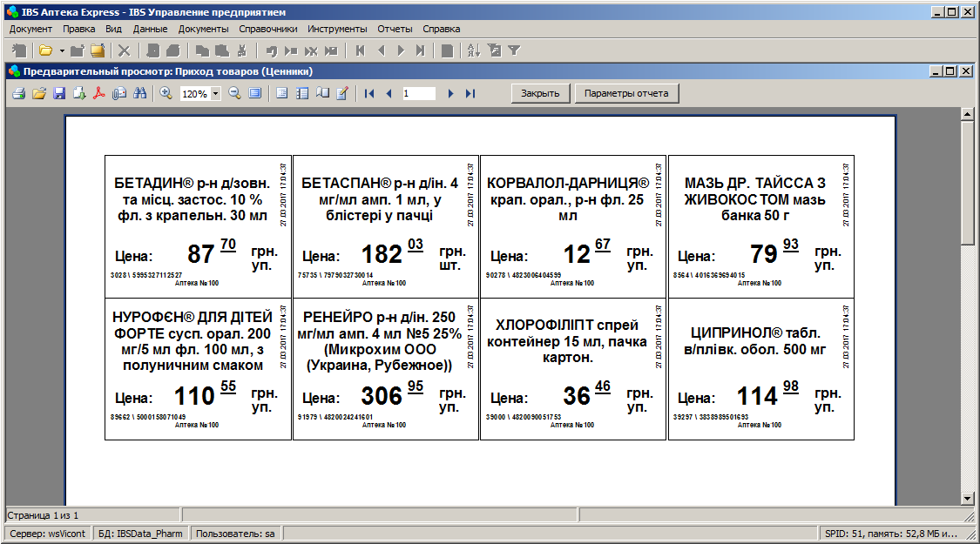Screen dimensions: 980x544
Task: Open the find binoculars tool
Action: click(x=139, y=93)
